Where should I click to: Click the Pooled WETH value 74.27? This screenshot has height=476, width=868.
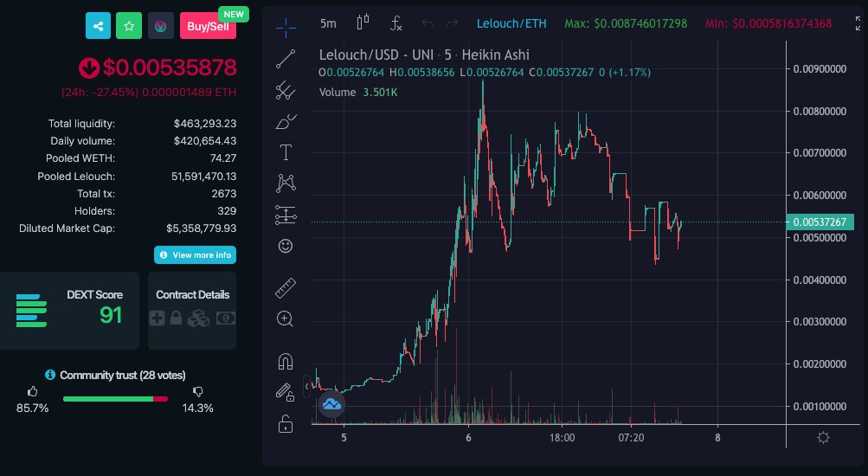223,158
